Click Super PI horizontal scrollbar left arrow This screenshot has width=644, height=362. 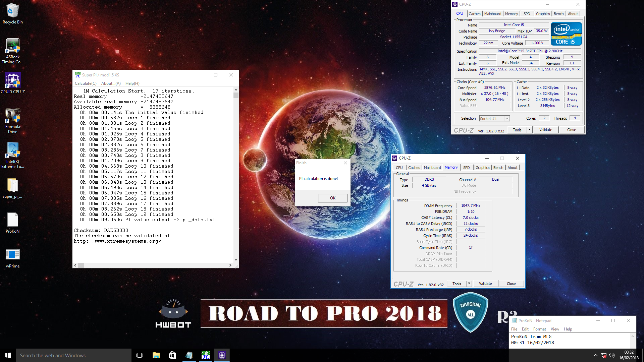[x=75, y=265]
